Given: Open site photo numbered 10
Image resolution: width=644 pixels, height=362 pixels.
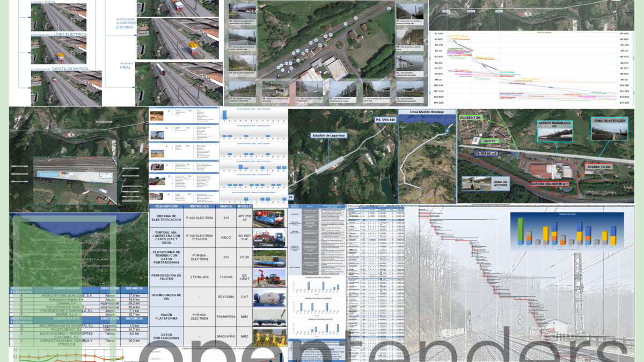Looking at the screenshot, I should pos(409,89).
